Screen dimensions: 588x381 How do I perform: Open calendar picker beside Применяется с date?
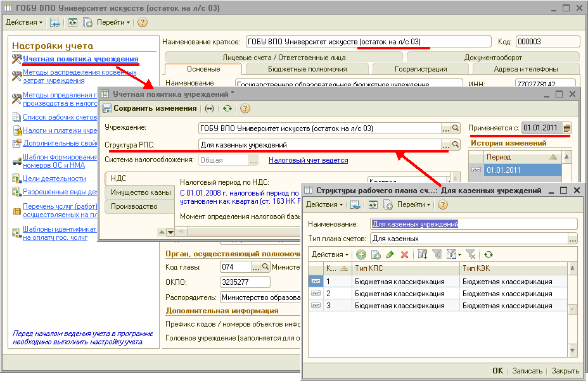click(x=566, y=128)
